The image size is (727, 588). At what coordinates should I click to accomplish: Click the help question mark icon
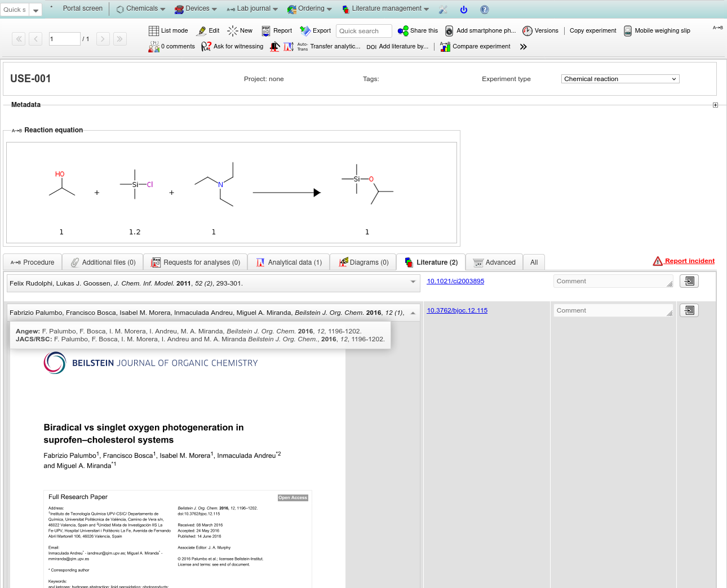click(485, 10)
